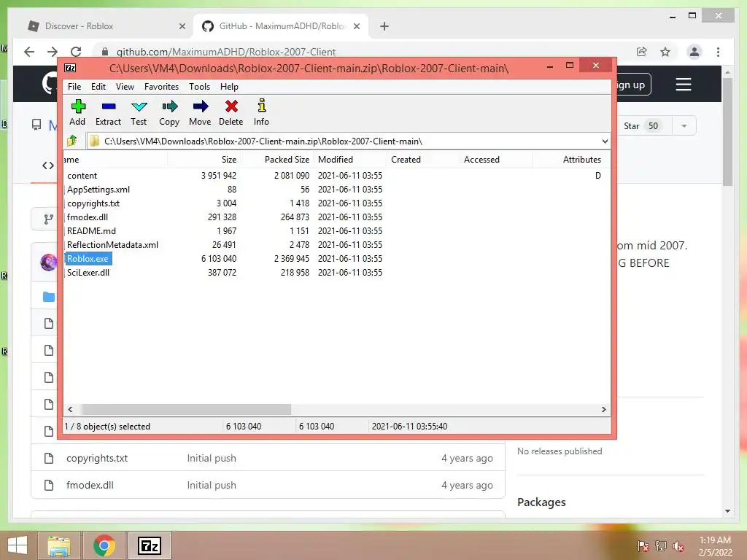Select copyrights.txt in the 7-Zip list
This screenshot has height=560, width=747.
click(x=93, y=203)
